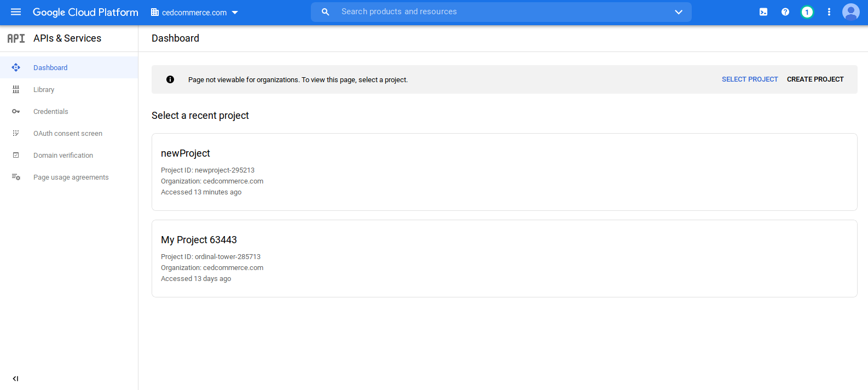
Task: Open Domain verification page
Action: [69, 155]
